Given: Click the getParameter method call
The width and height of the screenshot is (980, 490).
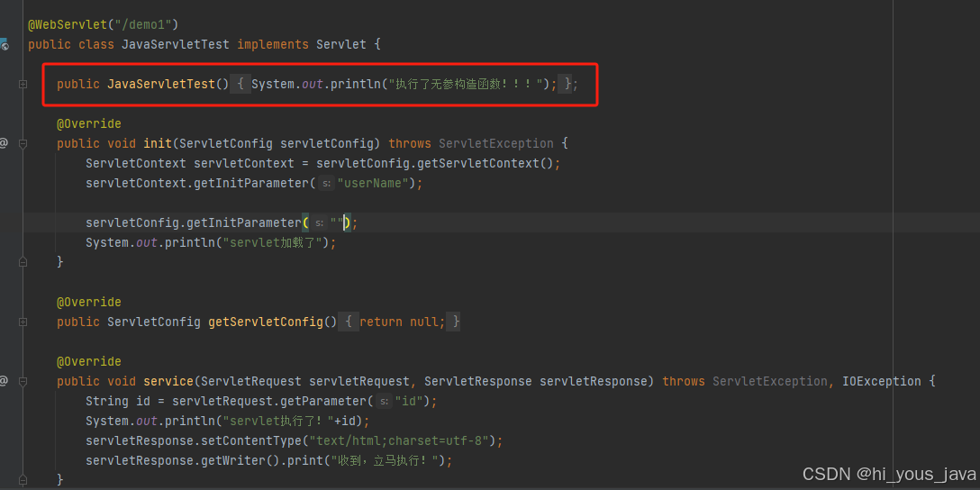Looking at the screenshot, I should tap(323, 401).
